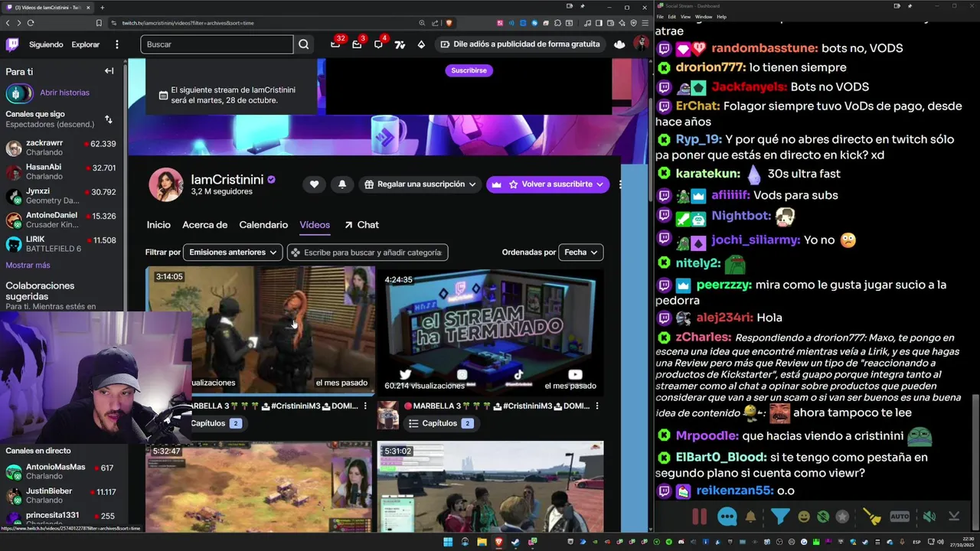Open Explorar in the Twitch header
This screenshot has height=551, width=980.
86,44
